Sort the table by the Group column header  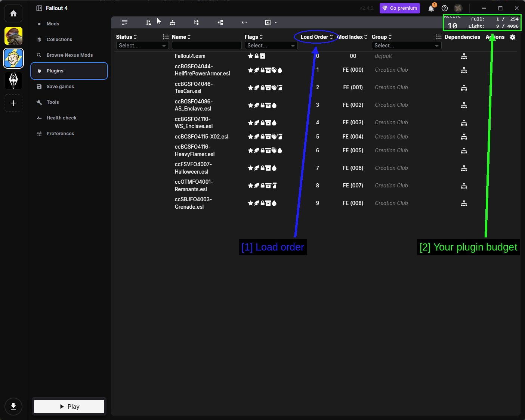[x=382, y=37]
